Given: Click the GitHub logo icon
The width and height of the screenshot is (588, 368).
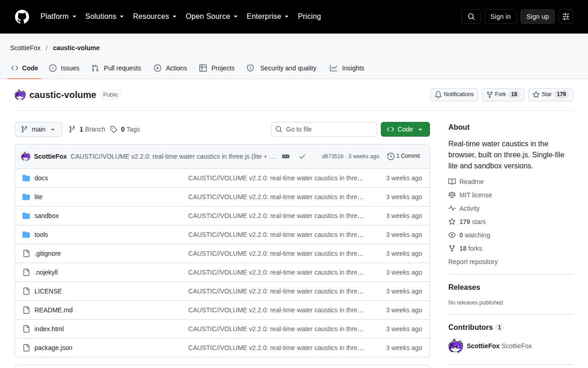Looking at the screenshot, I should 22,17.
